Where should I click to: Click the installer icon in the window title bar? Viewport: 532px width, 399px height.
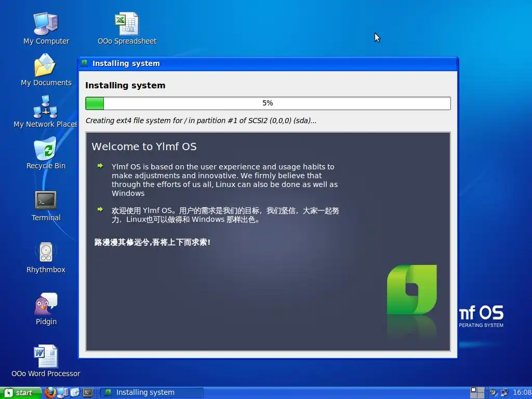tap(85, 63)
